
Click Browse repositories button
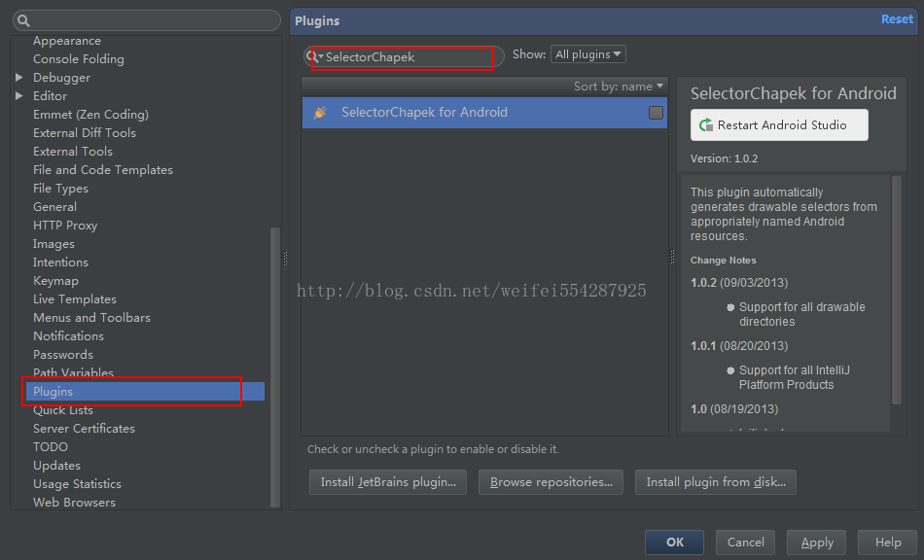551,482
